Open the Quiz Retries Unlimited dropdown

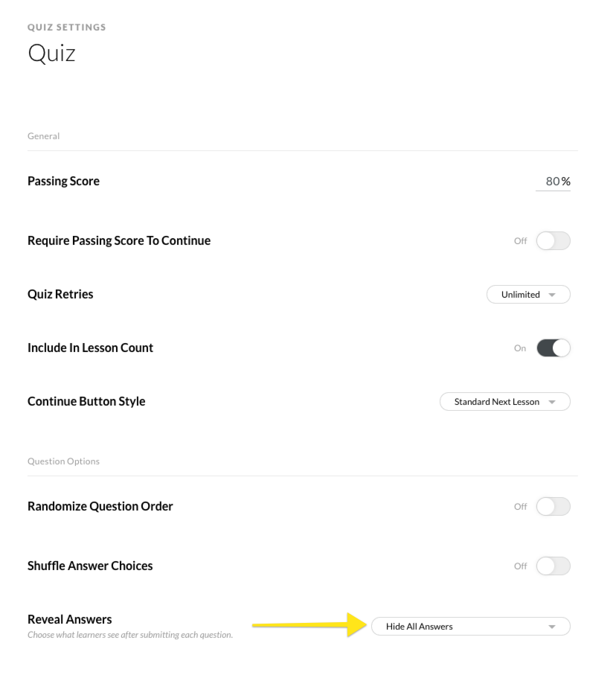(527, 295)
